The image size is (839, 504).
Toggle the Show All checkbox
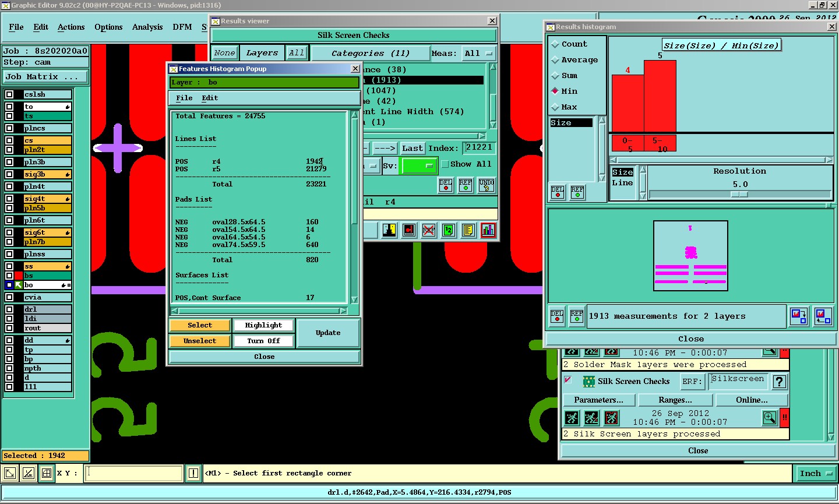coord(445,164)
